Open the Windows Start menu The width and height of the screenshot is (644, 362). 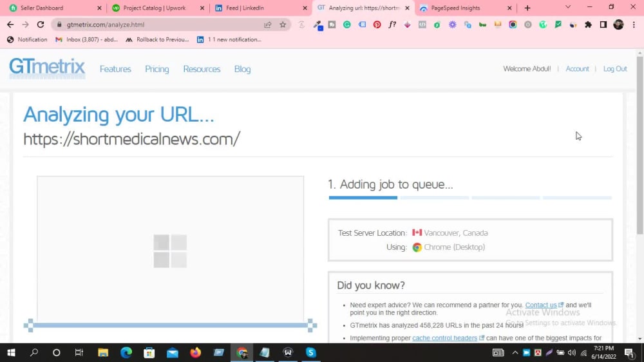tap(11, 352)
